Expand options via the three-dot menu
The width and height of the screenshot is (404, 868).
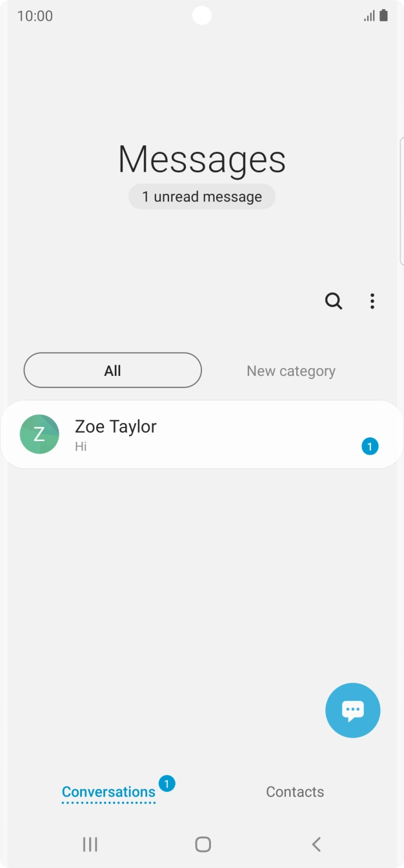[x=372, y=301]
